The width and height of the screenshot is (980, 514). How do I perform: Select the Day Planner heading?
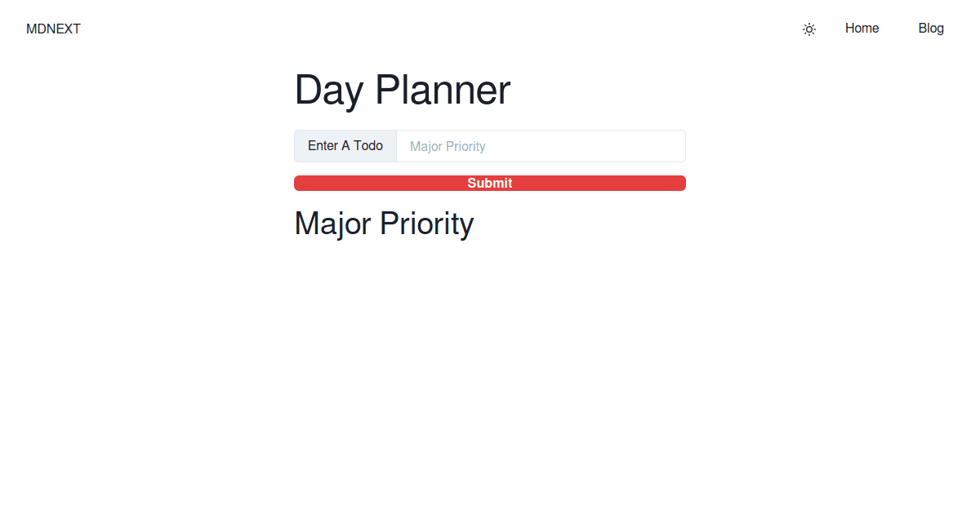point(402,90)
